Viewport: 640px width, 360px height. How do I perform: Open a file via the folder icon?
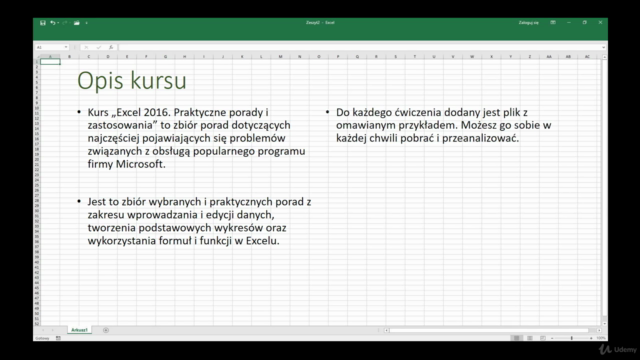(x=77, y=23)
